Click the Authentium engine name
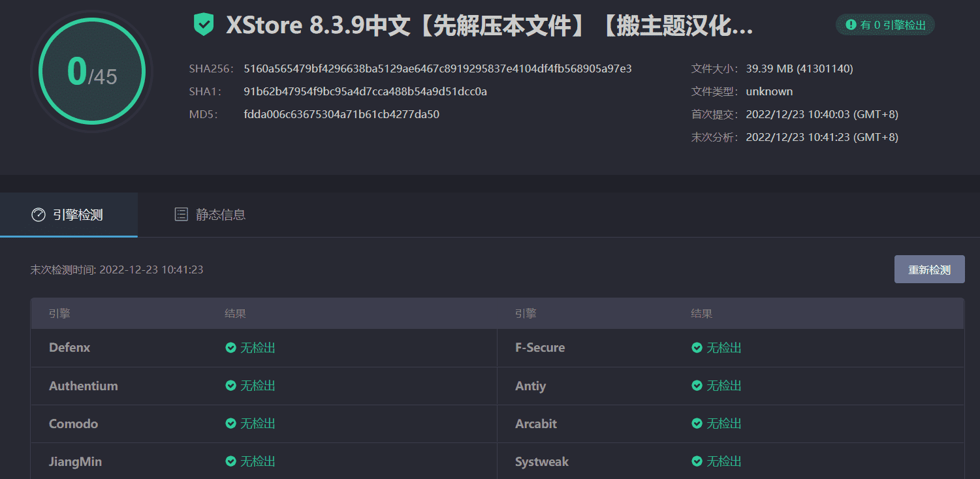This screenshot has height=479, width=980. click(84, 386)
